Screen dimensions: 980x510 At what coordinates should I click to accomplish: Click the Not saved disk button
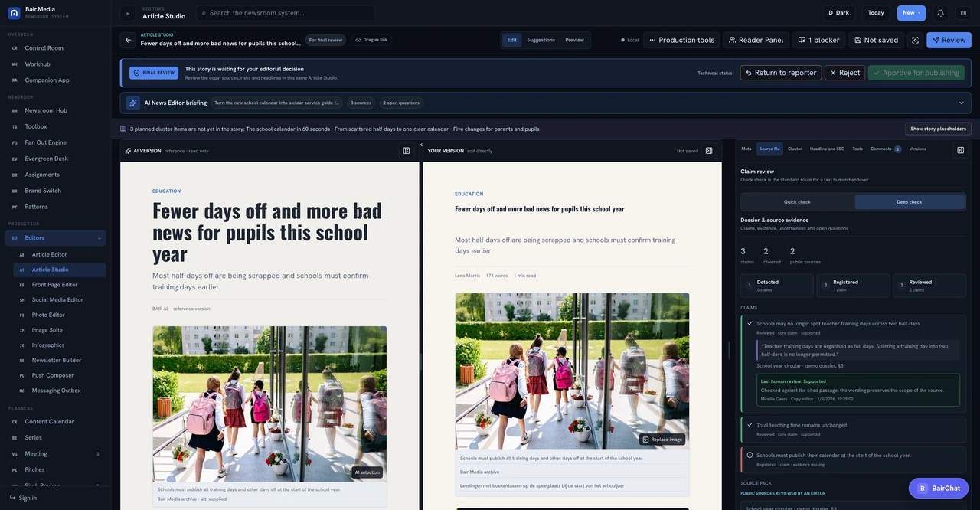point(876,40)
